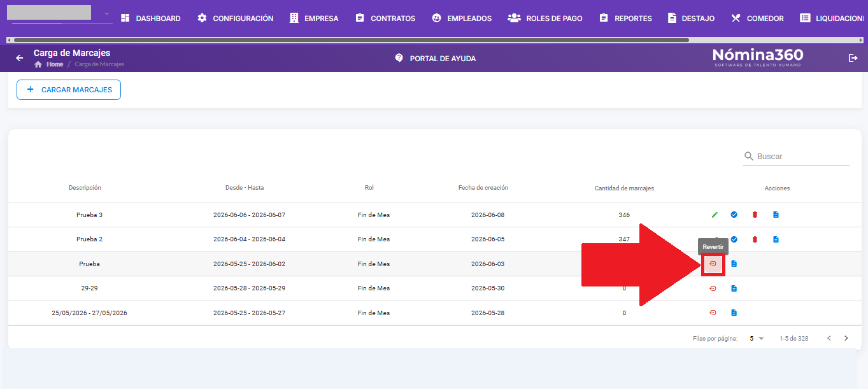Expand the company selector dropdown arrow
This screenshot has height=389, width=868.
click(x=106, y=14)
